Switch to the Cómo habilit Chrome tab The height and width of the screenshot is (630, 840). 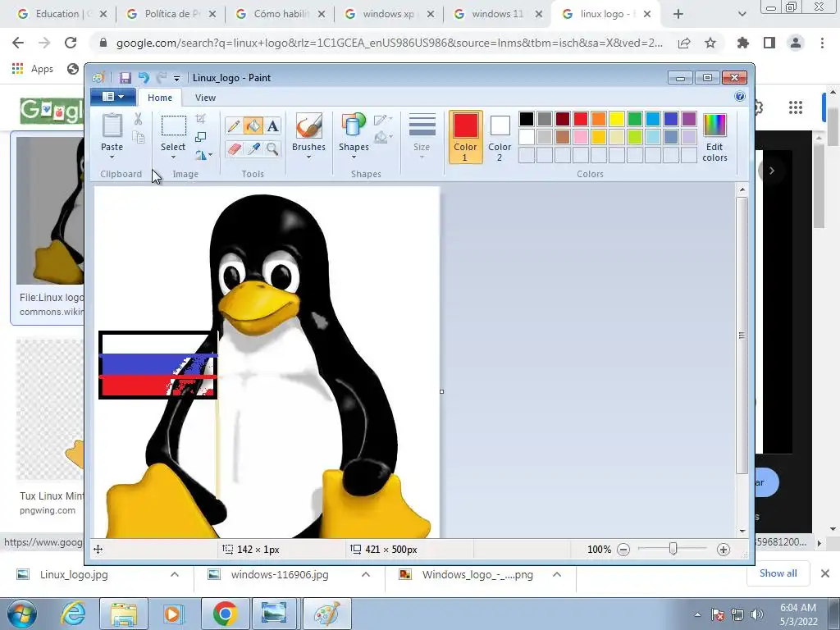pyautogui.click(x=280, y=14)
